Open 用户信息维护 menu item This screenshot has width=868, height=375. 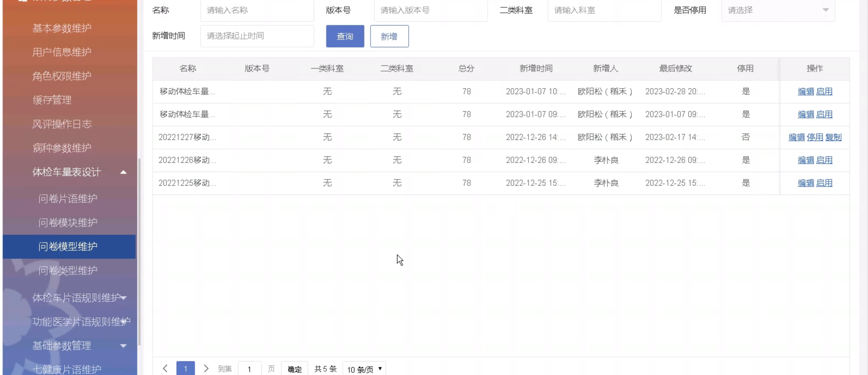pyautogui.click(x=62, y=52)
